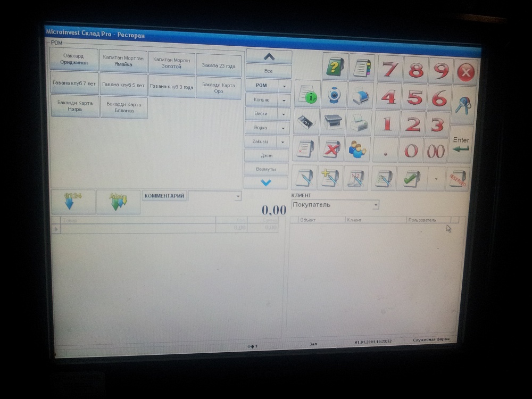Screen dimensions: 532x399
Task: Select the Zakuski category
Action: pyautogui.click(x=260, y=142)
